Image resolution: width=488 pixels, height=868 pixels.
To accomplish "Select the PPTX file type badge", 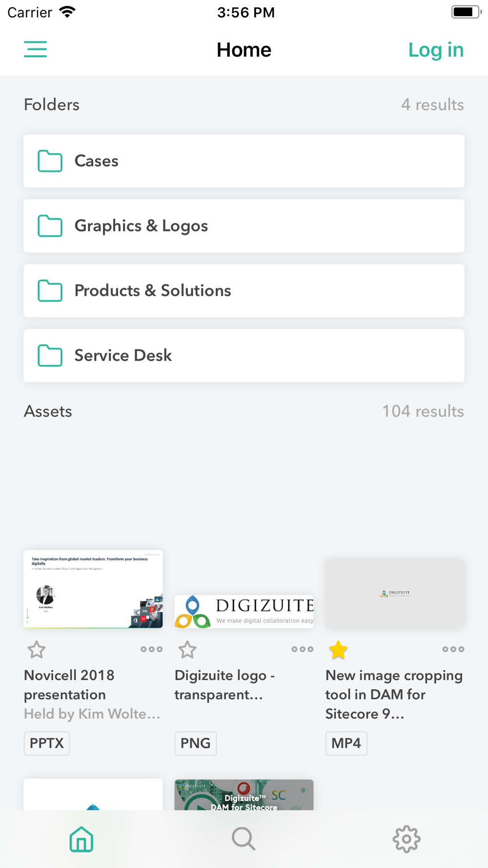I will (47, 744).
